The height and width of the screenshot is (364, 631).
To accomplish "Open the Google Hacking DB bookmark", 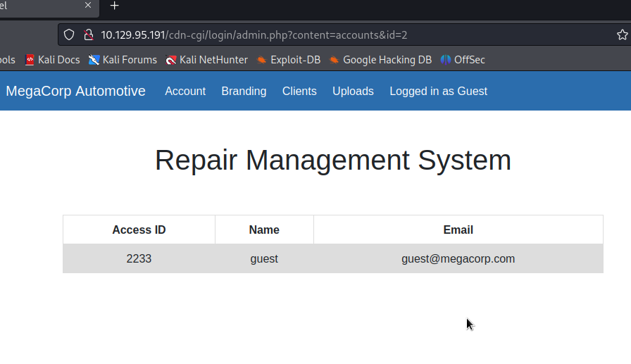I will pos(380,60).
